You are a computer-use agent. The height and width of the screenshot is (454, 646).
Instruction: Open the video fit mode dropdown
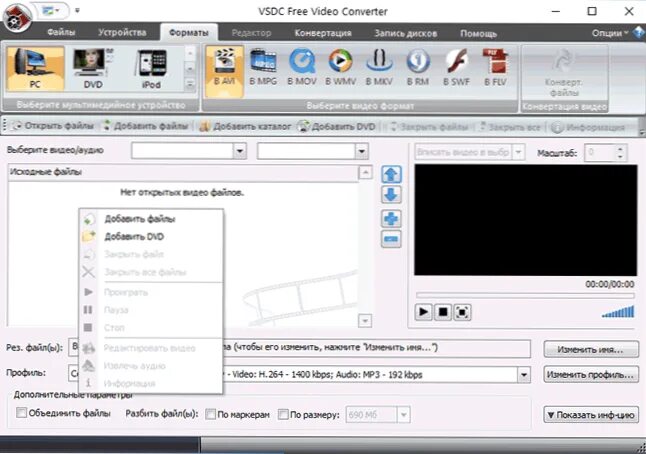(x=518, y=152)
